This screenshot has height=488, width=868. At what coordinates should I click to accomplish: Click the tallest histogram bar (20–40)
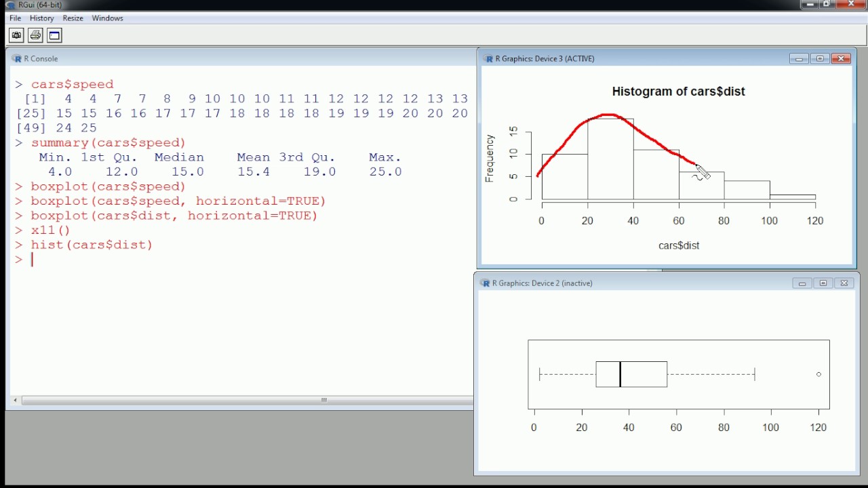click(610, 159)
